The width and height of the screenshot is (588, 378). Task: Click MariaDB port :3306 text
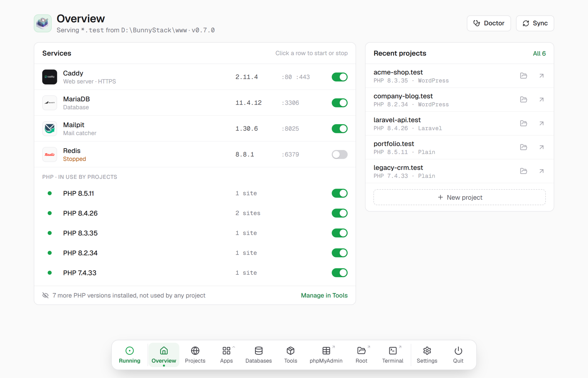[290, 103]
